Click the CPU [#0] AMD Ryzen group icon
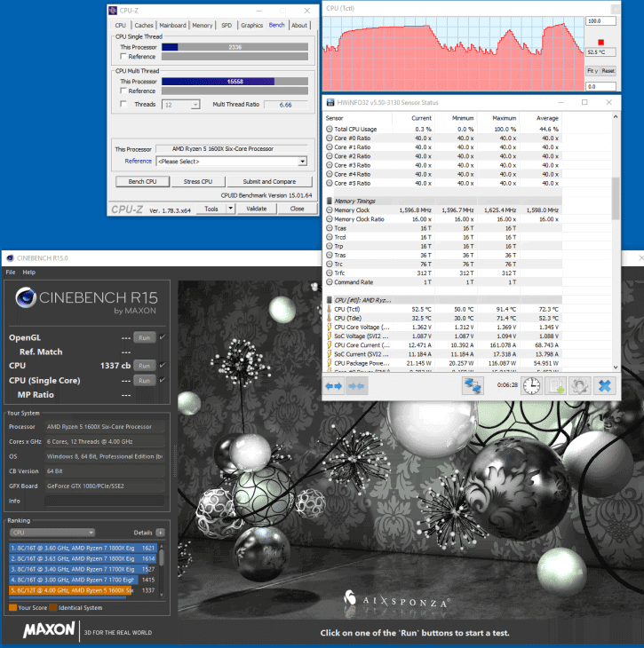 330,300
